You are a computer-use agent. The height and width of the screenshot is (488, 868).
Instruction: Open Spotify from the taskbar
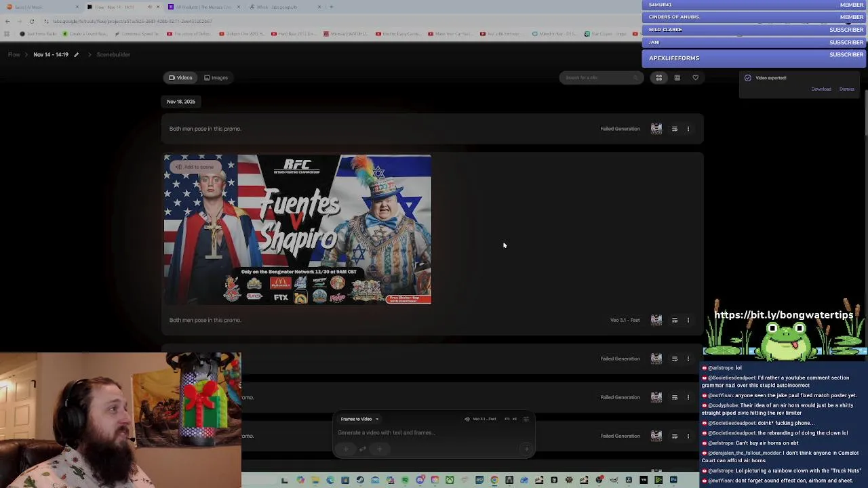[405, 480]
